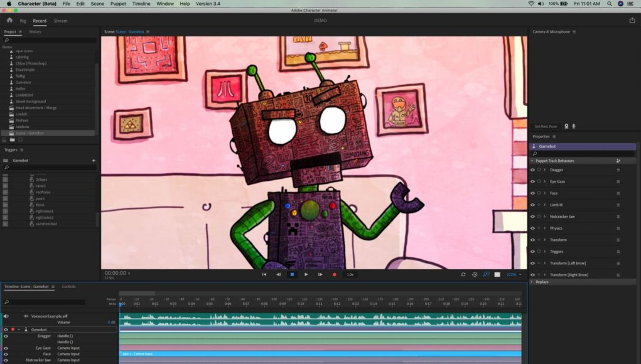Viewport: 641px width, 364px height.
Task: Toggle the arm circle for the Triggers behavior
Action: click(x=539, y=252)
